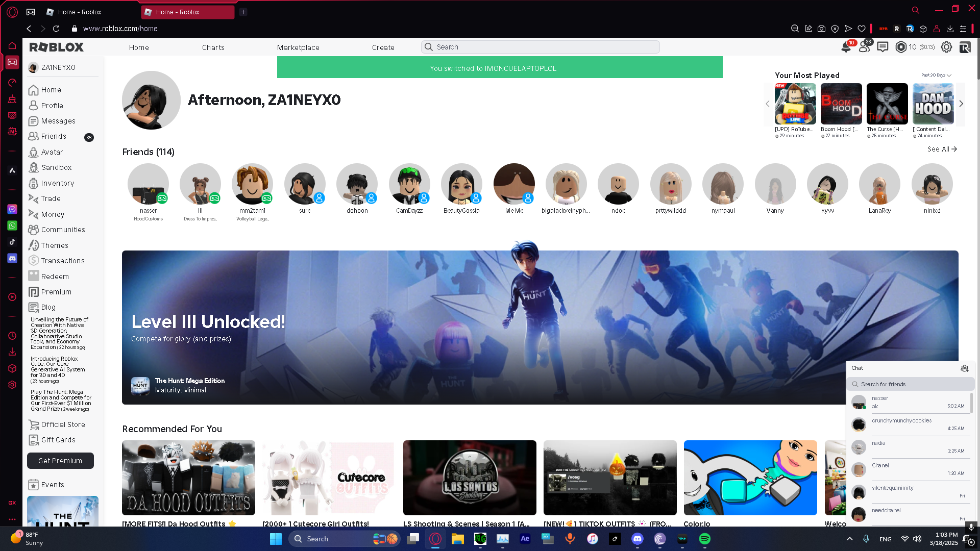Image resolution: width=980 pixels, height=551 pixels.
Task: Open Spotify from the Windows taskbar
Action: click(x=704, y=539)
